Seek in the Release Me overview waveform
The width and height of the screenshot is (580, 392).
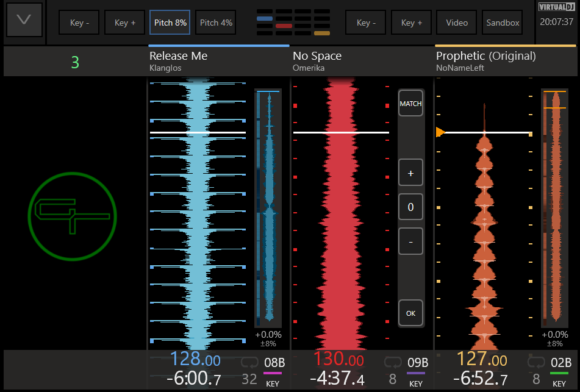[x=268, y=207]
